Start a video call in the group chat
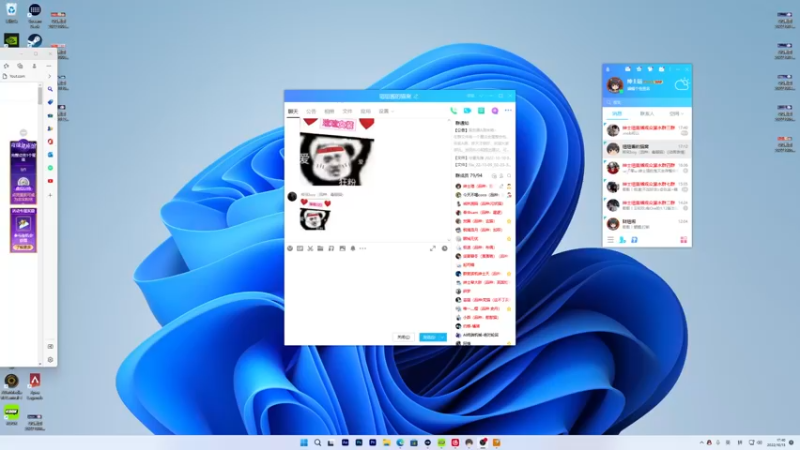800x450 pixels. (467, 111)
